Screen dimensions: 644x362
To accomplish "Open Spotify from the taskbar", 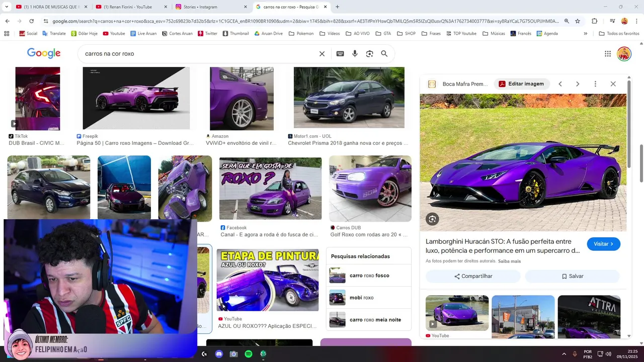I will point(248,354).
